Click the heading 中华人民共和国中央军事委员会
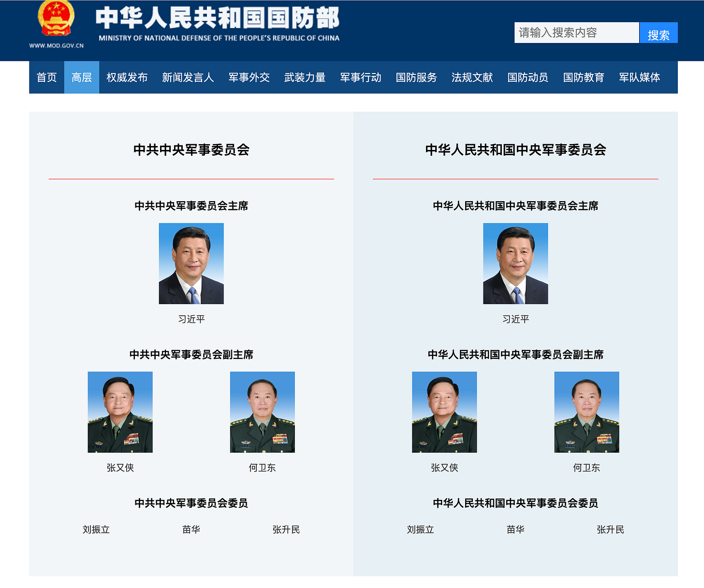The height and width of the screenshot is (588, 704). pos(515,150)
